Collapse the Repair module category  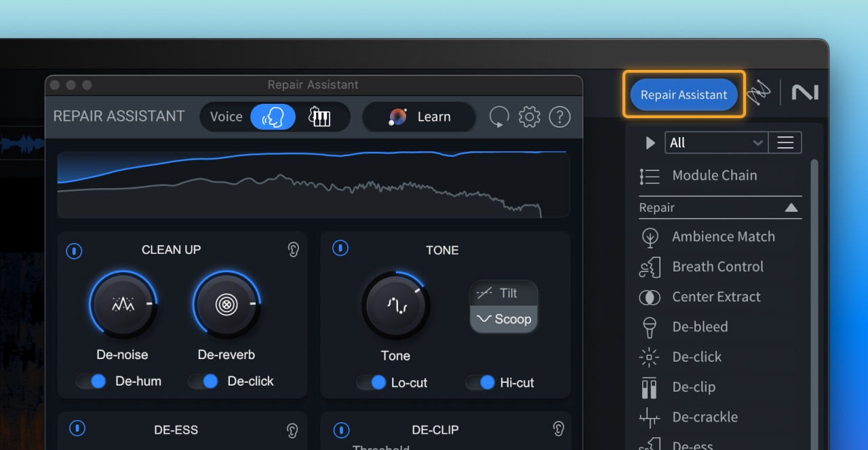click(791, 208)
